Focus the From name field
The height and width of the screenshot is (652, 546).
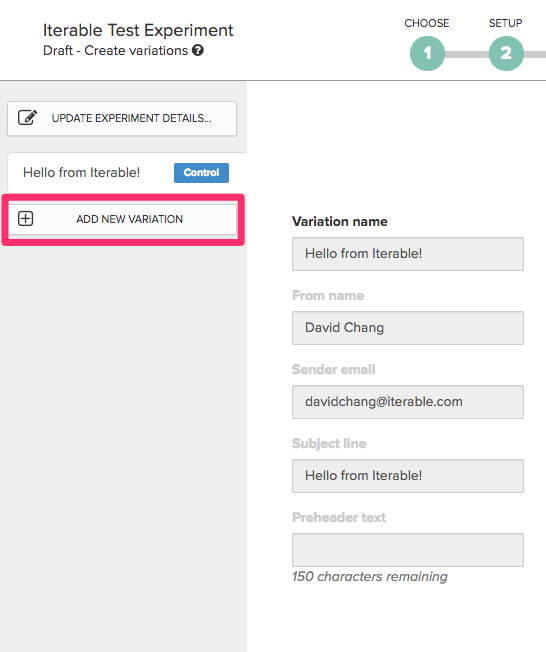pyautogui.click(x=408, y=328)
